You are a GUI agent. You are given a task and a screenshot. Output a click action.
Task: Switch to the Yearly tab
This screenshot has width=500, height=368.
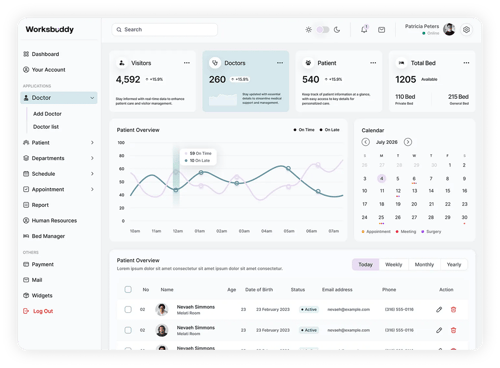coord(454,264)
